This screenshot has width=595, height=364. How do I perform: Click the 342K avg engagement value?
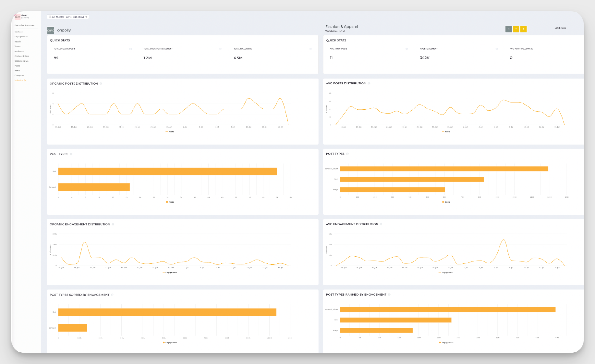pos(425,58)
